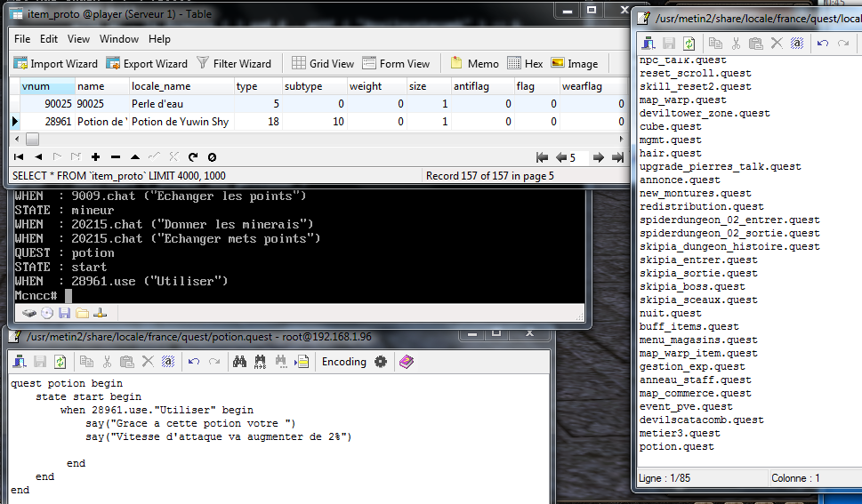Select vnum cell 28961
Image resolution: width=862 pixels, height=504 pixels.
[47, 122]
